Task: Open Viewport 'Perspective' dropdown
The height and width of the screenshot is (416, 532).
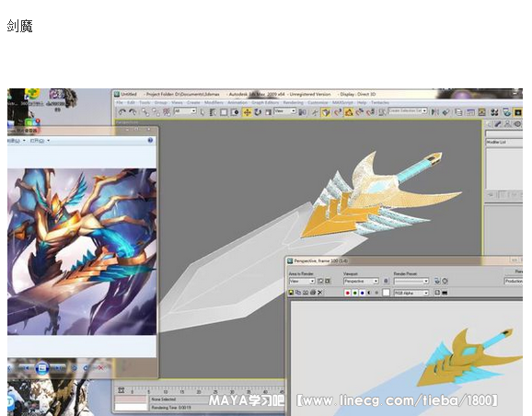Action: click(361, 281)
